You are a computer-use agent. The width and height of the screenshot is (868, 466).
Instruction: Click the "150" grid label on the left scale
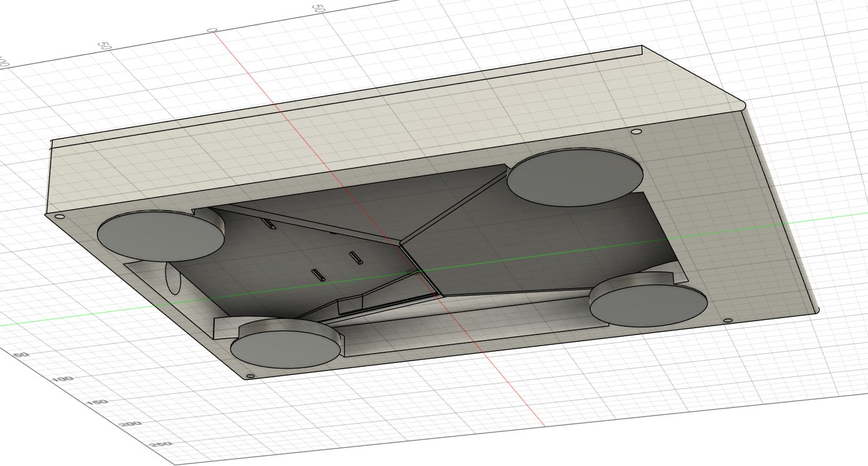coord(97,402)
